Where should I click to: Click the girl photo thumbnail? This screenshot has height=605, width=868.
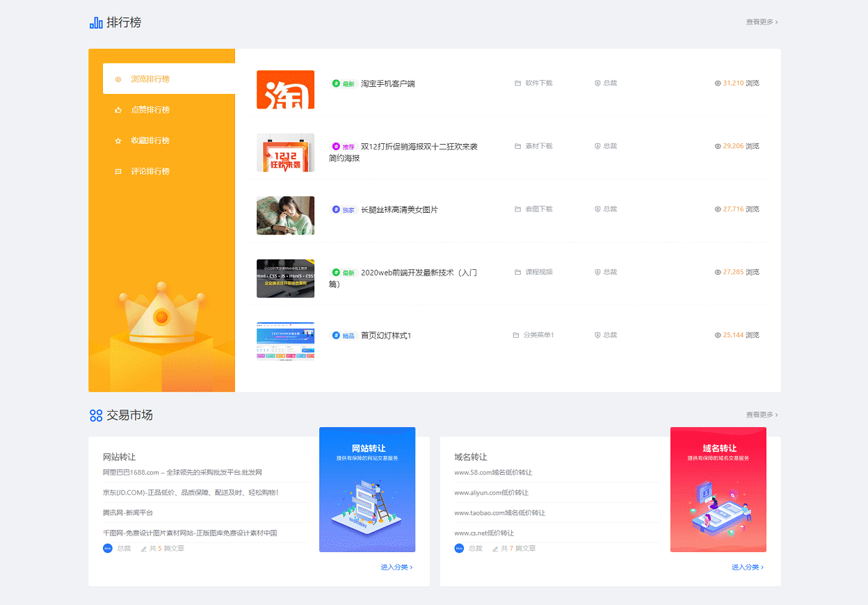tap(285, 216)
